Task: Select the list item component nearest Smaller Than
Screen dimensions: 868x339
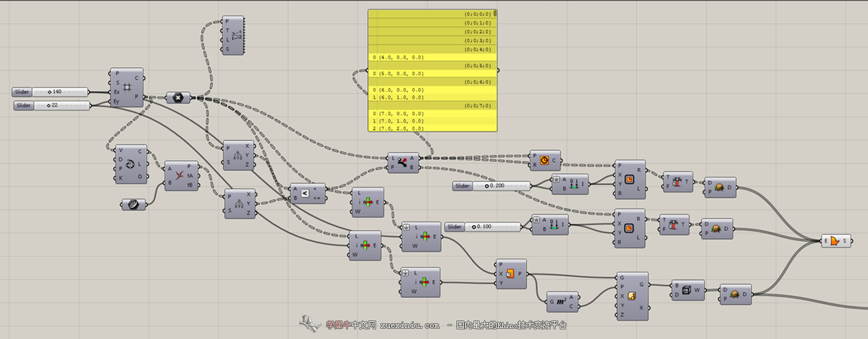Action: point(367,202)
